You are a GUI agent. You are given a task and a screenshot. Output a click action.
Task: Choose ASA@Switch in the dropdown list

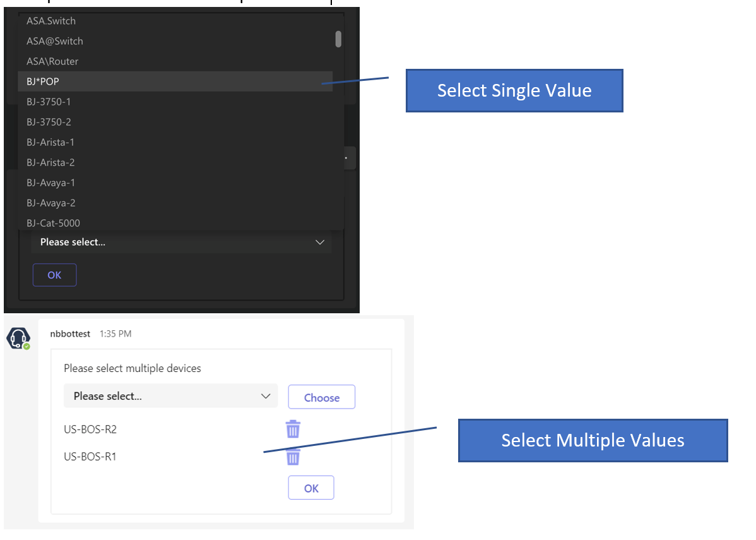pyautogui.click(x=55, y=41)
